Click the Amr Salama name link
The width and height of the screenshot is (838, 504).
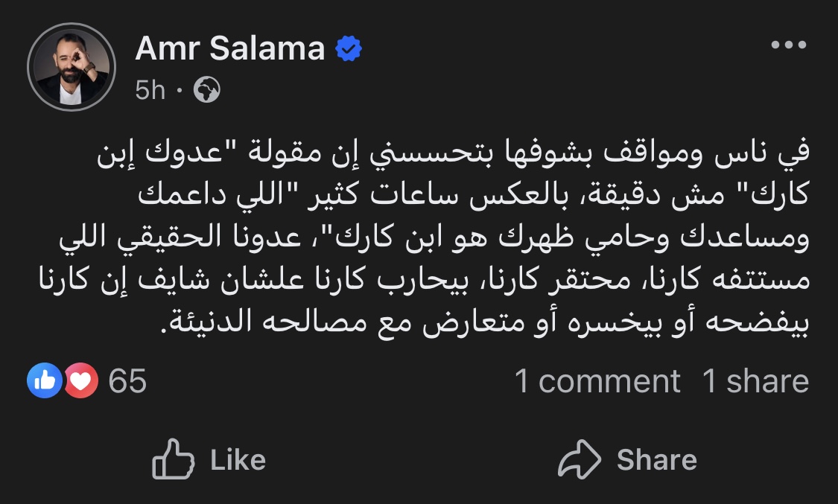(229, 50)
